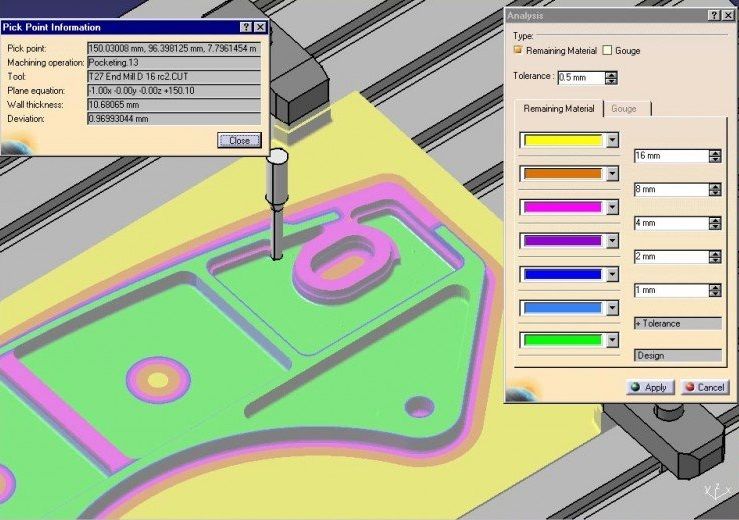Open the dark blue color dropdown
739x520 pixels.
(612, 274)
